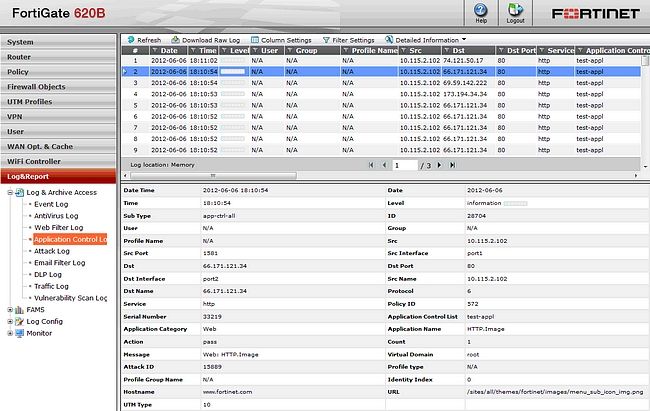This screenshot has width=650, height=411.
Task: Filter icon on the Date column
Action: (x=155, y=51)
